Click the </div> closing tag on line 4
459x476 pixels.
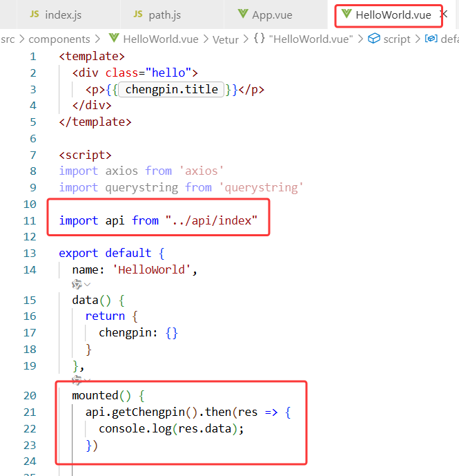click(x=92, y=106)
